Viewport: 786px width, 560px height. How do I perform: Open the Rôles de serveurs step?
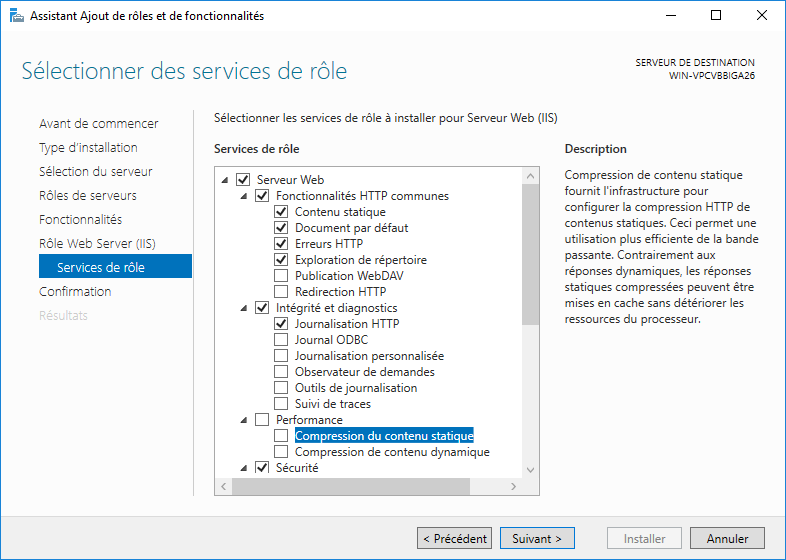coord(88,196)
